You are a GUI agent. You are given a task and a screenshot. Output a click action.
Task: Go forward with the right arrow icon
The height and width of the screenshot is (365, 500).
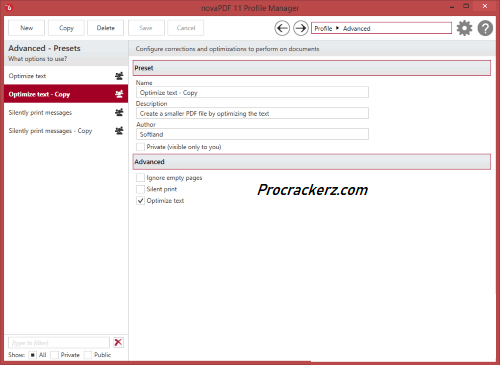(x=301, y=28)
